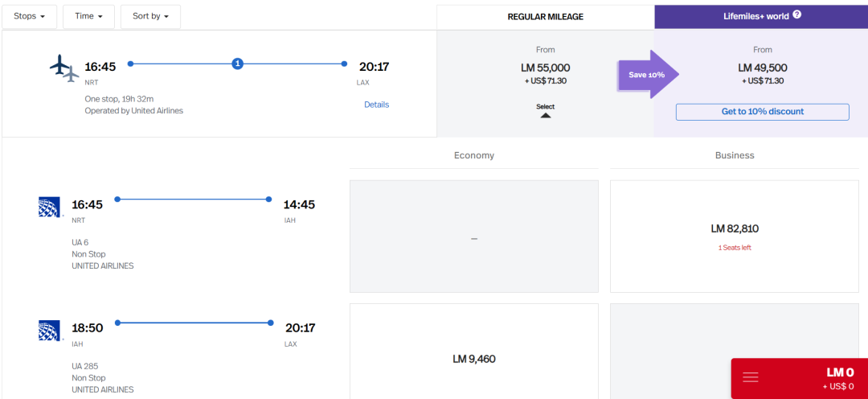Open the hamburger menu in red cart bar

750,377
